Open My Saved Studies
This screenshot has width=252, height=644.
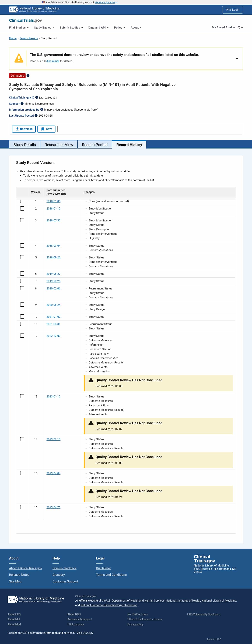pyautogui.click(x=227, y=28)
